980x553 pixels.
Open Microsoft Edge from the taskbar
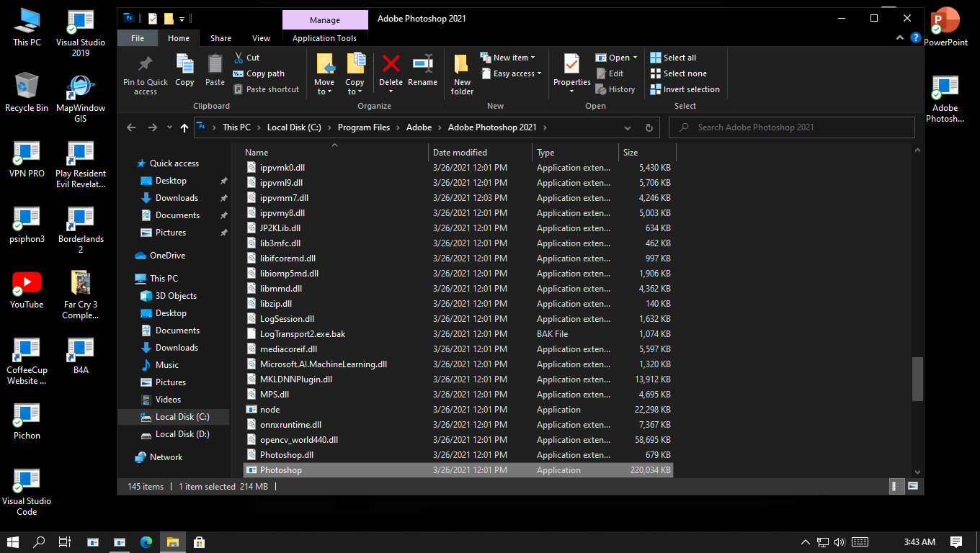[146, 541]
